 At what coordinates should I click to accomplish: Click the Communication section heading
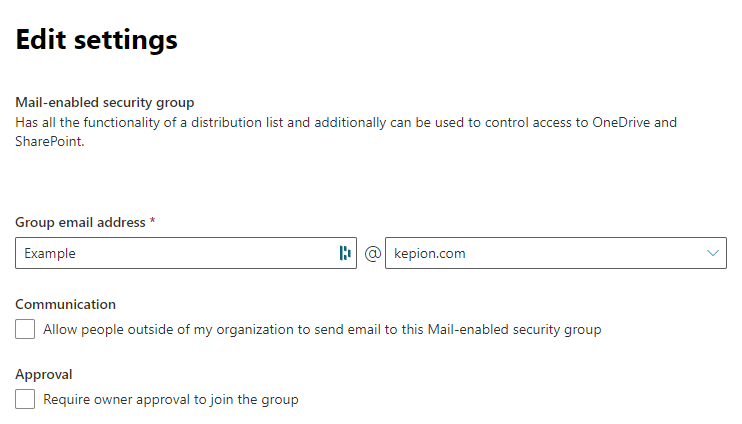(x=65, y=304)
